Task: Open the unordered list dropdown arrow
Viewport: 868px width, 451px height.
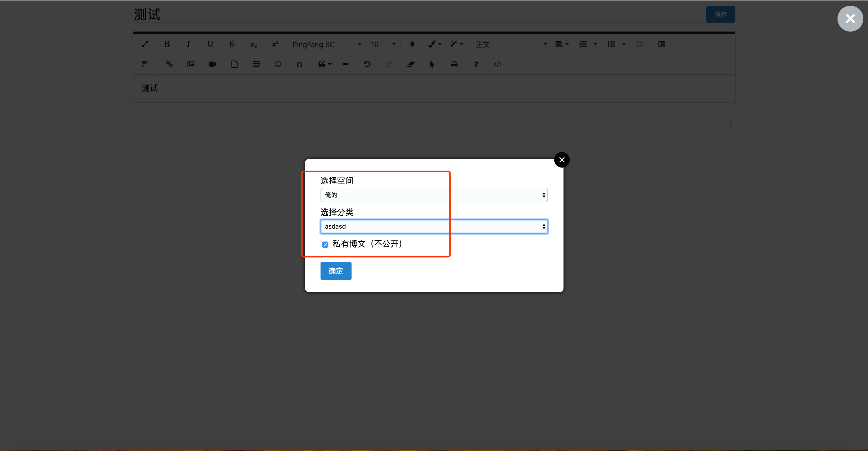Action: click(624, 44)
